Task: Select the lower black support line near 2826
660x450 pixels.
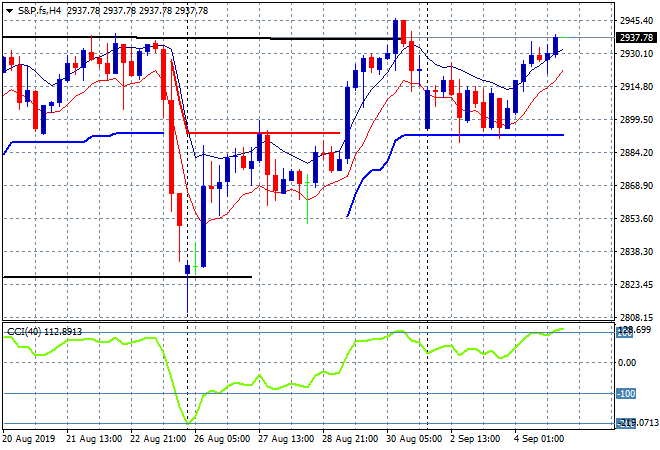Action: point(127,277)
